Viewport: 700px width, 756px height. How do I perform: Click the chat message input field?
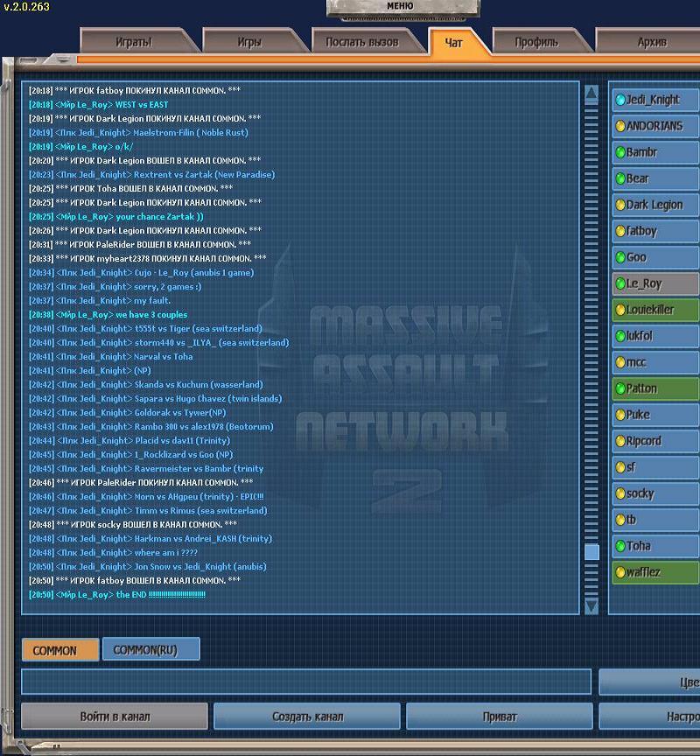(306, 682)
